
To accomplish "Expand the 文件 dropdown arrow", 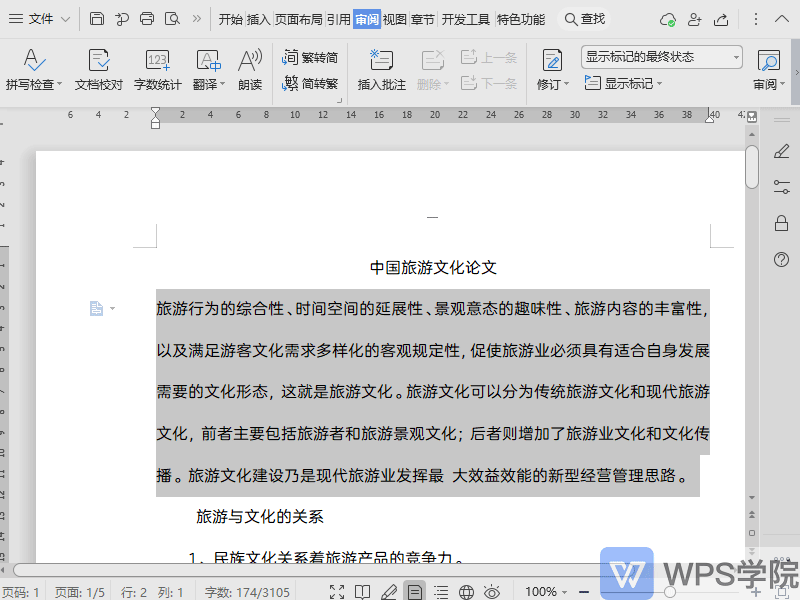I will pos(65,19).
